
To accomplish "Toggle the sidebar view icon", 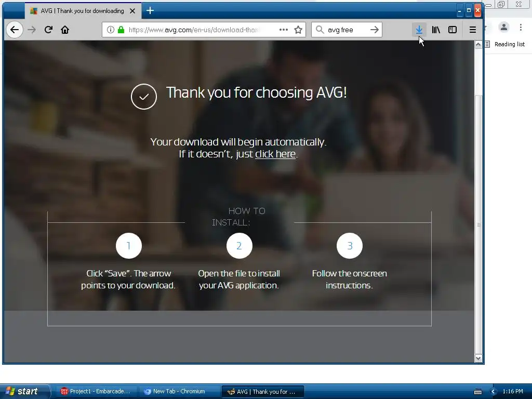I will coord(453,30).
